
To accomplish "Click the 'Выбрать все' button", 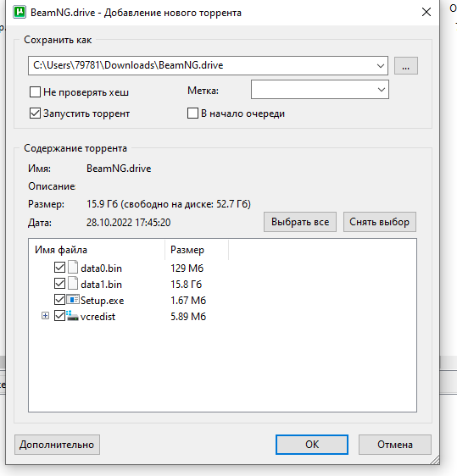I will pyautogui.click(x=300, y=222).
